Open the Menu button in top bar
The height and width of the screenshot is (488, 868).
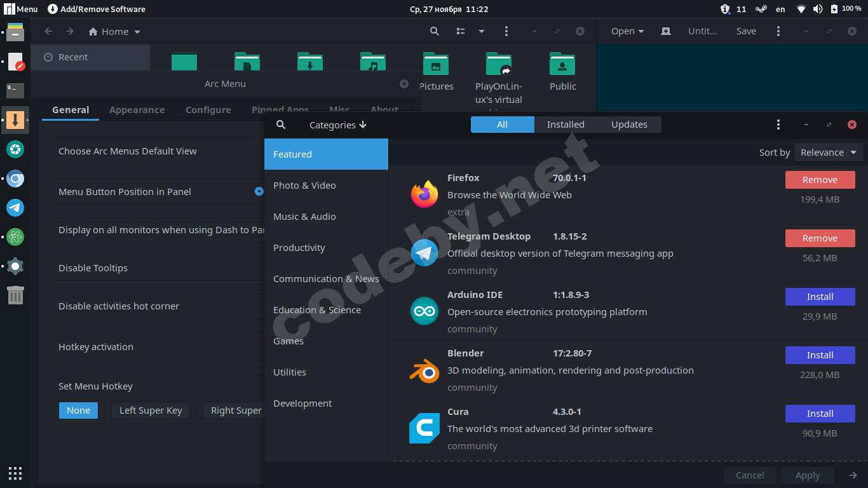(21, 9)
